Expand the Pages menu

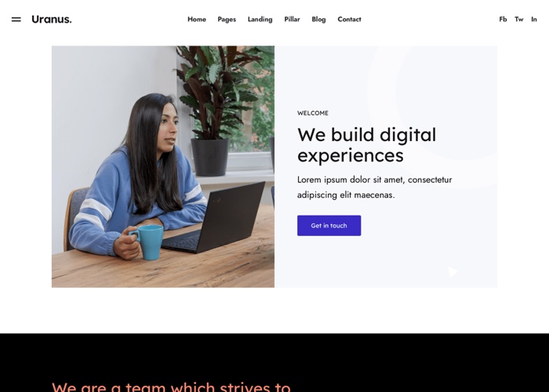click(x=227, y=20)
